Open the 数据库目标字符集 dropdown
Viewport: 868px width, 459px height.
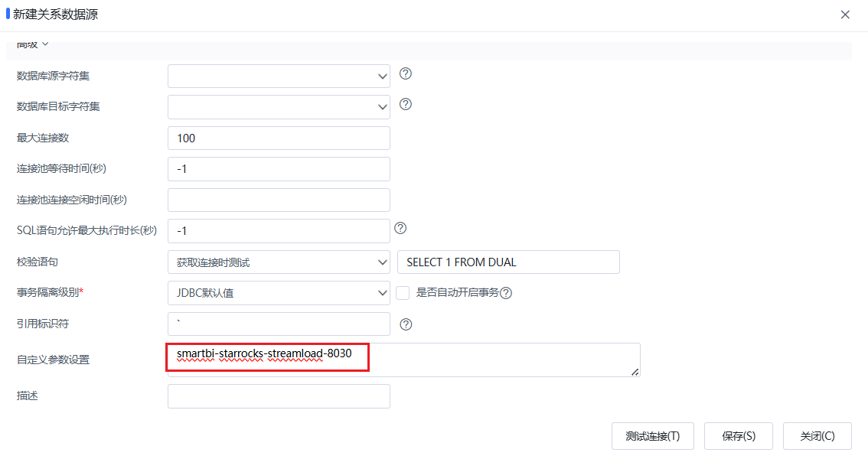279,107
